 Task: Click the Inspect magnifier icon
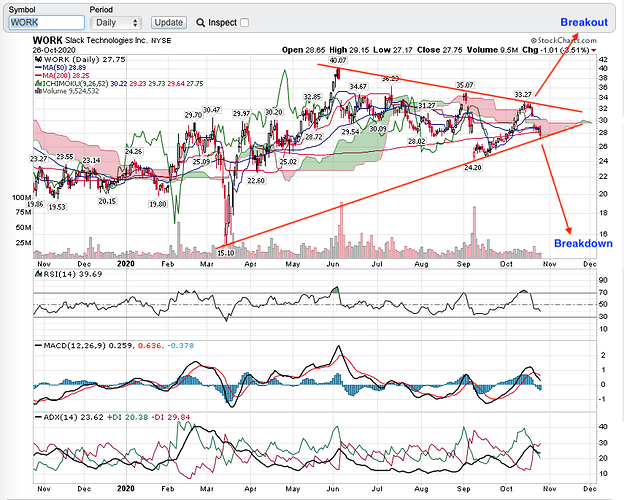(x=201, y=23)
